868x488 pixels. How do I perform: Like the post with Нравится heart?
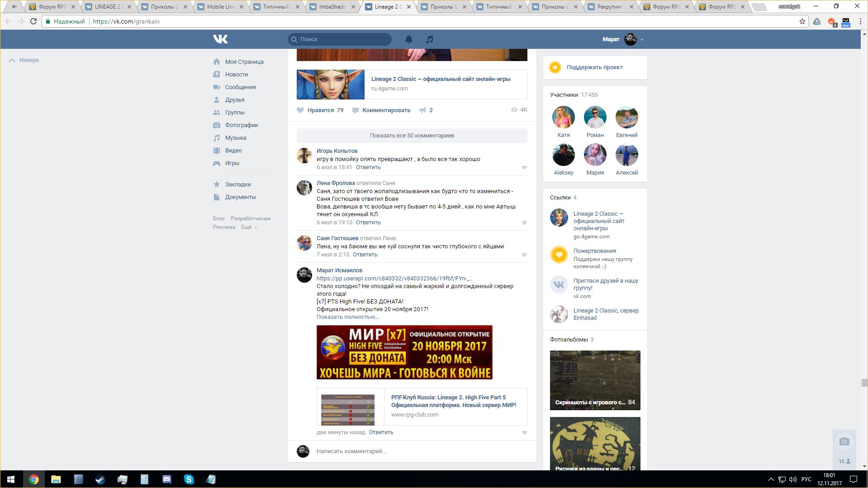[300, 110]
